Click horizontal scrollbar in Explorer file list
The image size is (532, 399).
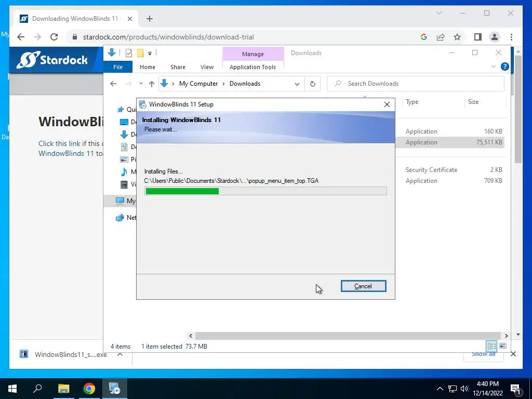[348, 336]
